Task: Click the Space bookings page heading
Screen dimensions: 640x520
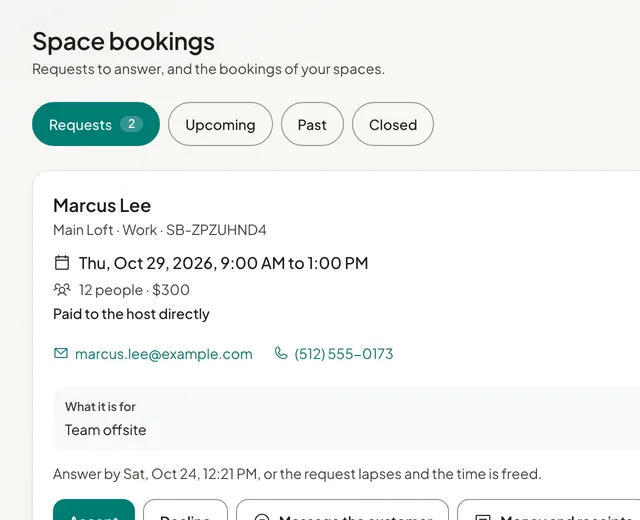Action: 123,42
